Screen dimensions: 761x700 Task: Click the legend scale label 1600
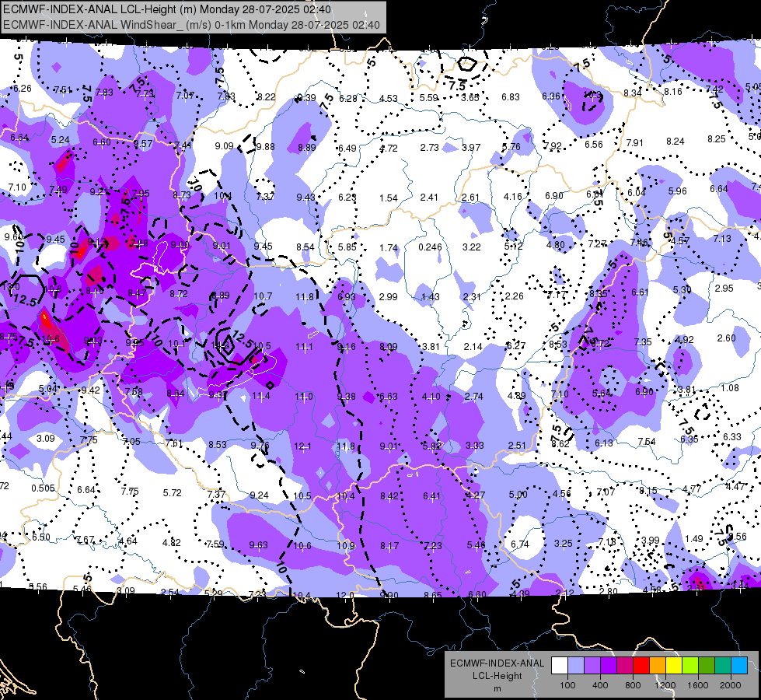click(698, 685)
